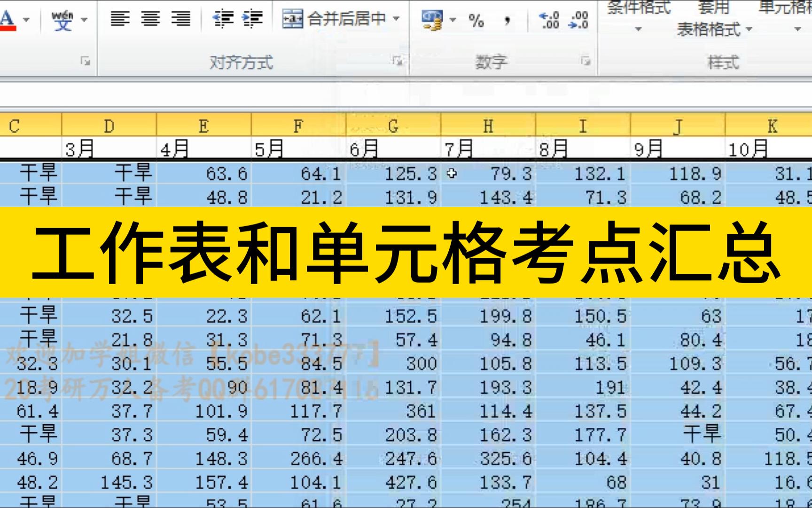The height and width of the screenshot is (508, 812).
Task: Apply percent style format
Action: 476,20
